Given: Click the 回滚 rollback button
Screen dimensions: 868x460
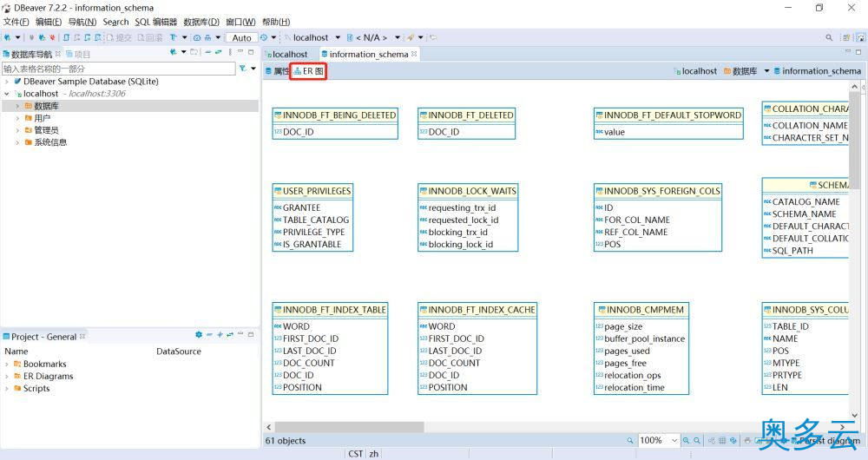Looking at the screenshot, I should pos(150,37).
